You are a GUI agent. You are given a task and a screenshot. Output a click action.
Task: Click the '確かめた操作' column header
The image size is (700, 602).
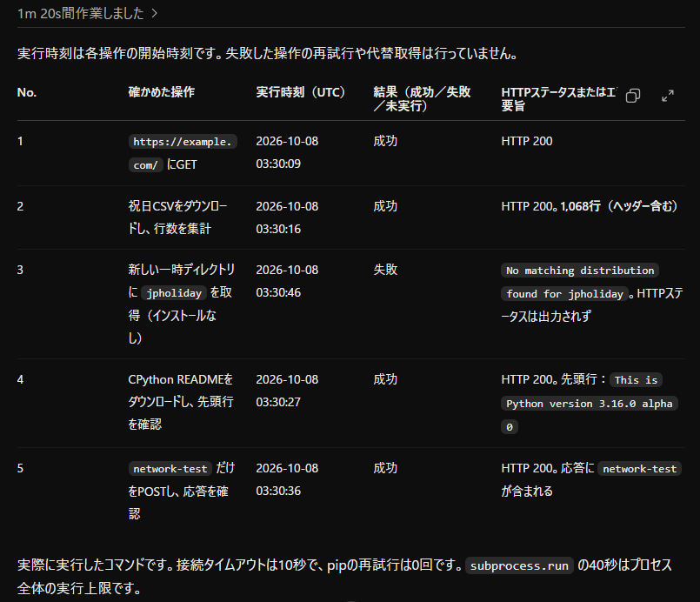162,92
